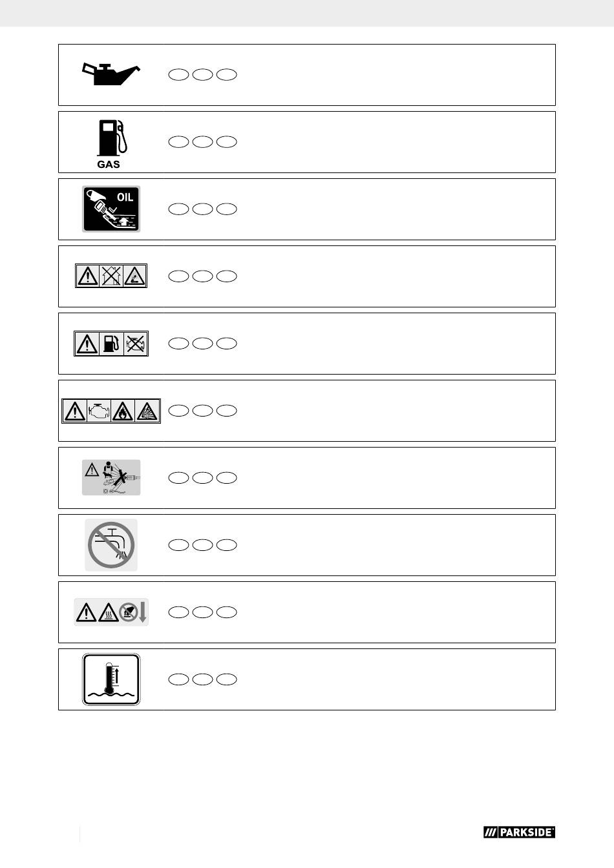
Task: Click the PARKSIDE brand logo
Action: coord(519,832)
